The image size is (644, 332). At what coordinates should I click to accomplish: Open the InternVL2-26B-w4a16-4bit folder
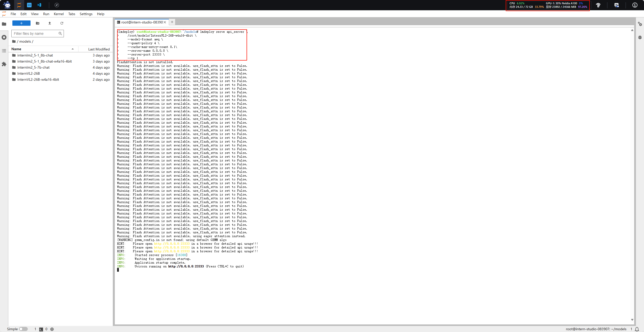tap(38, 79)
